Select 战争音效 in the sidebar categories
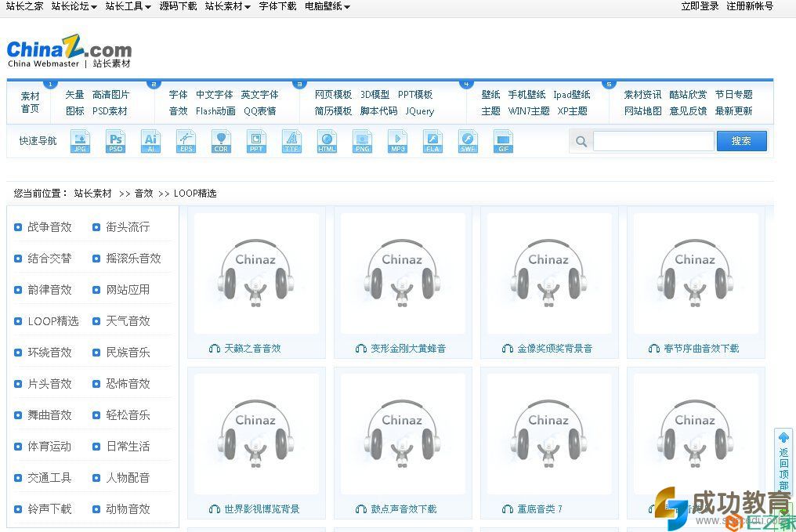This screenshot has width=796, height=532. [49, 227]
